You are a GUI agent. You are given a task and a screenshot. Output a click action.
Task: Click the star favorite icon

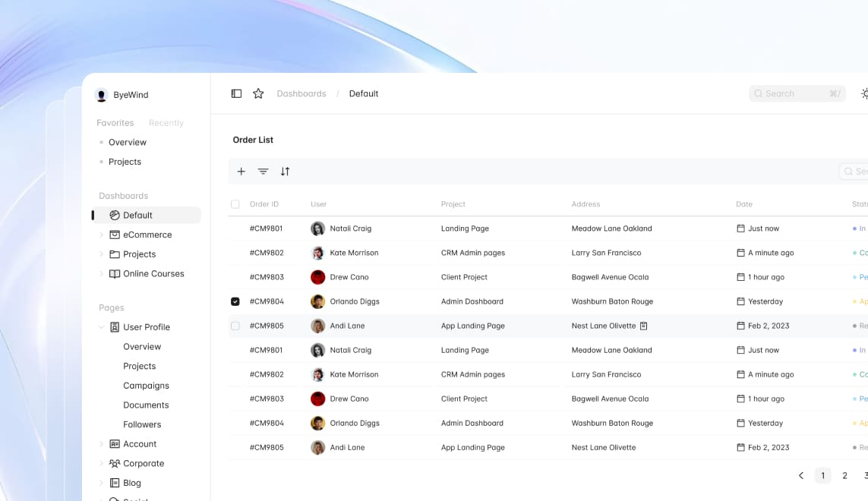coord(258,93)
